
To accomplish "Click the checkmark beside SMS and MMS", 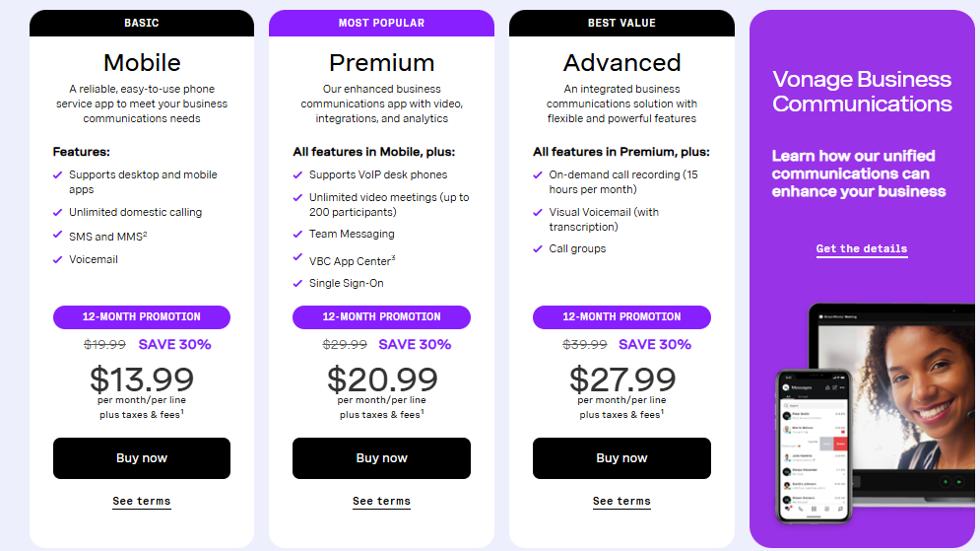I will coord(57,236).
